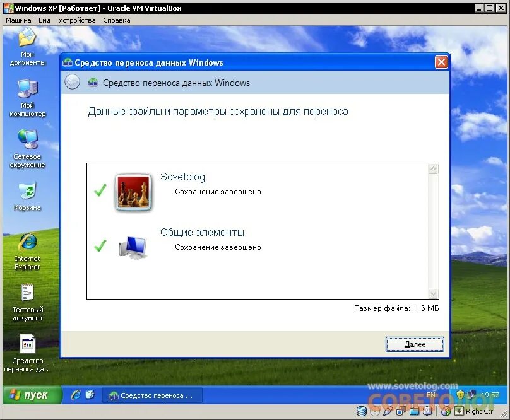Launch Internet Explorer from the quick launch bar
Screen dimensions: 510x420
coord(76,395)
